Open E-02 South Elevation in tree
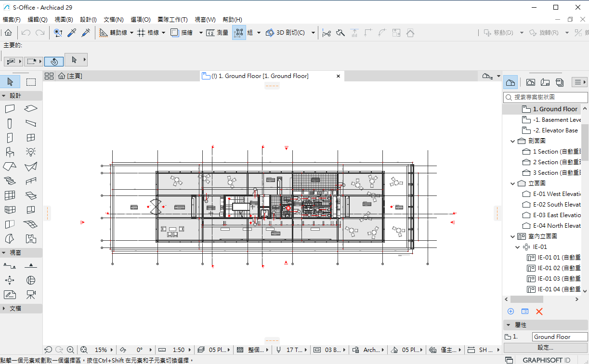This screenshot has height=364, width=589. pyautogui.click(x=556, y=205)
